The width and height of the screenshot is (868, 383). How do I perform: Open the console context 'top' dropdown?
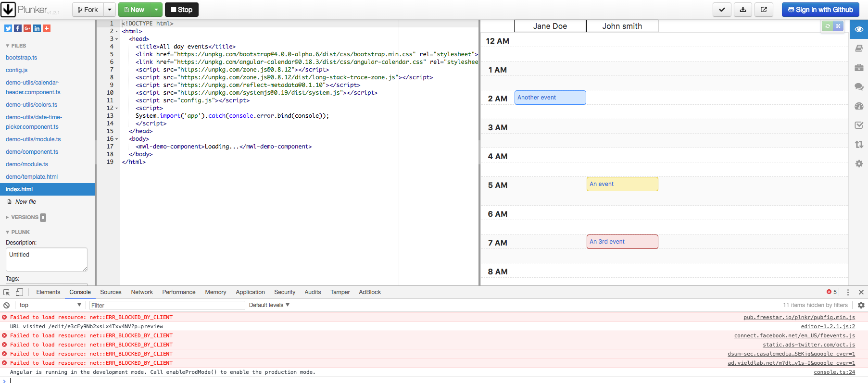coord(50,305)
